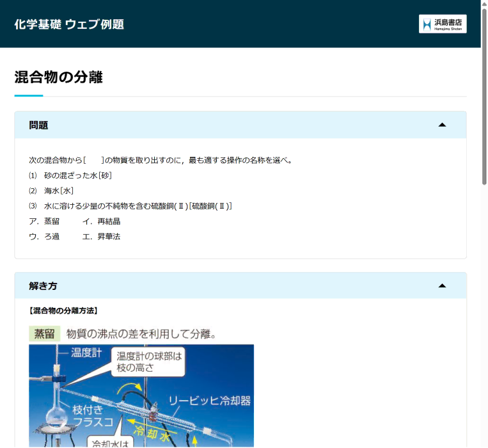
Task: Collapse the 問題 section arrow
Action: 442,125
